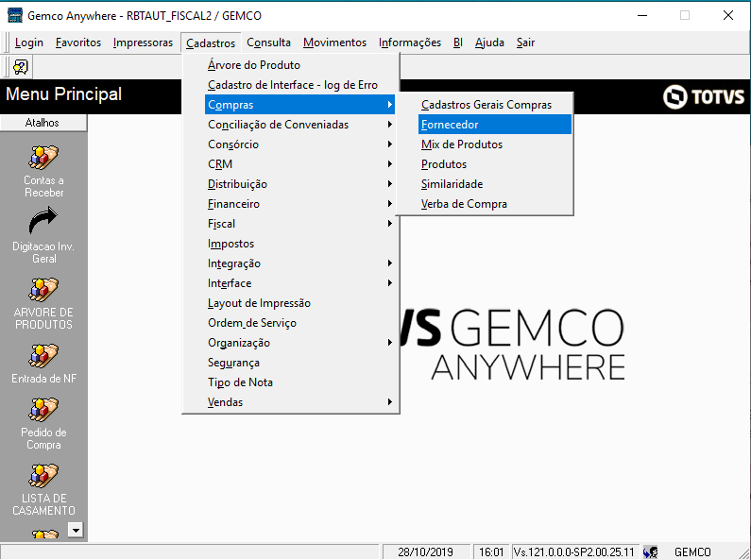Screen dimensions: 751x560
Task: Select Cadastro de Interface - log de Erro
Action: [299, 85]
